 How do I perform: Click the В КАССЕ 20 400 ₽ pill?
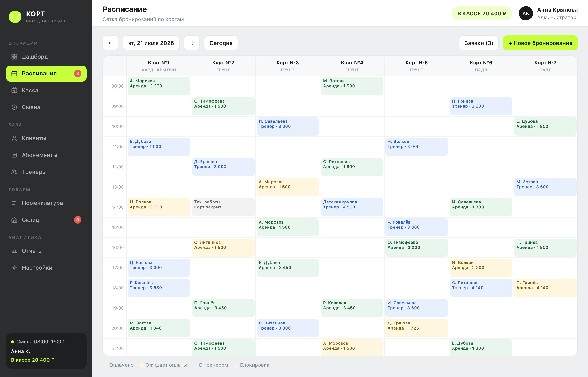(481, 13)
